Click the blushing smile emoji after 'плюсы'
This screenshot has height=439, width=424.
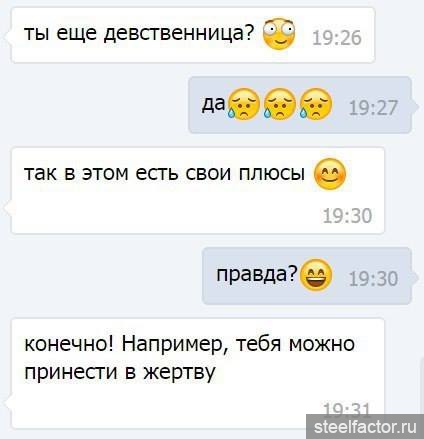click(330, 174)
